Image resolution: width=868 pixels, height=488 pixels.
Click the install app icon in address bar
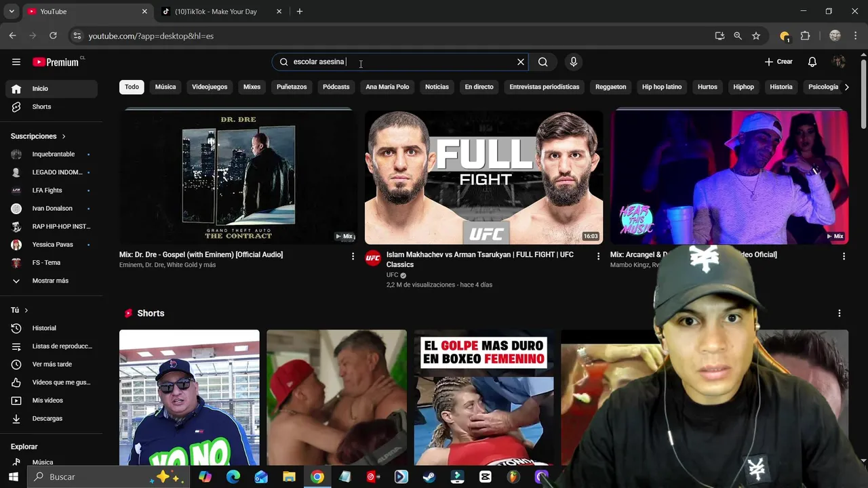tap(719, 36)
